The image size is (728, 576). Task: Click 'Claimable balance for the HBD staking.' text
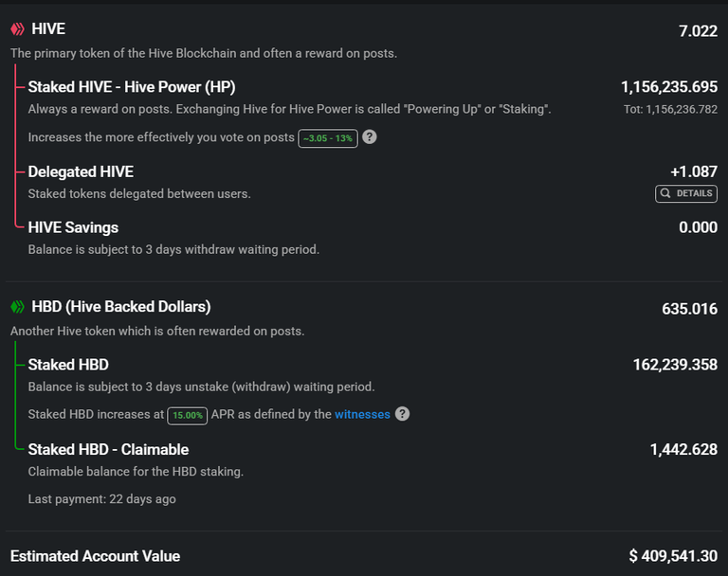point(136,472)
